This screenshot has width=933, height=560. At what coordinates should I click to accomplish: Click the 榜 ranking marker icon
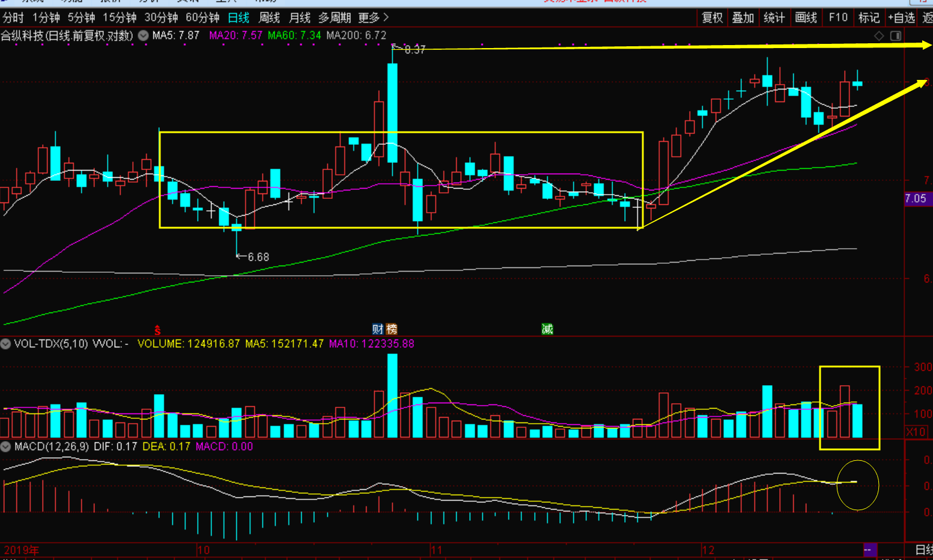coord(392,329)
